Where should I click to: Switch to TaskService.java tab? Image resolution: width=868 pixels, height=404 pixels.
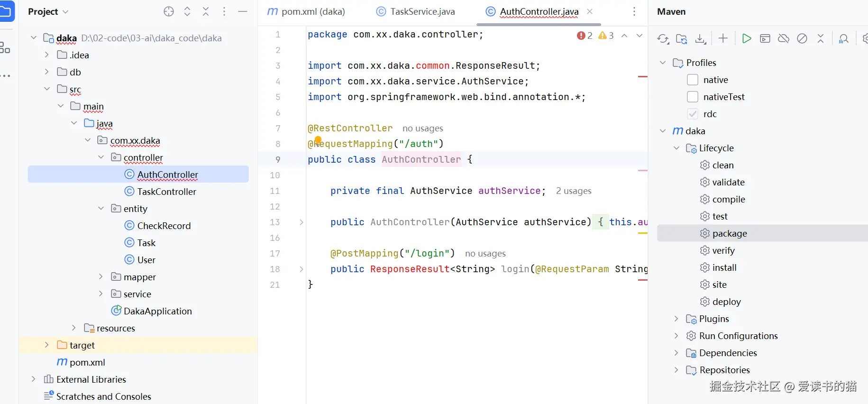point(415,11)
